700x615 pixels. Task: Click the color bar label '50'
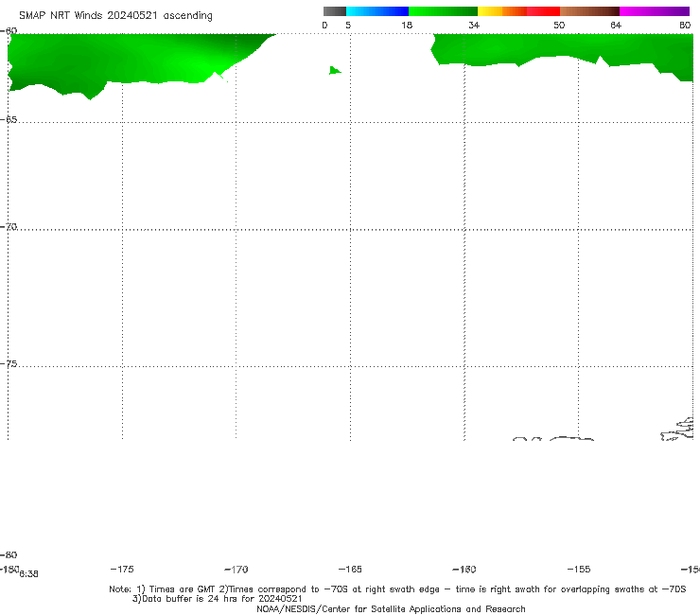[x=559, y=26]
